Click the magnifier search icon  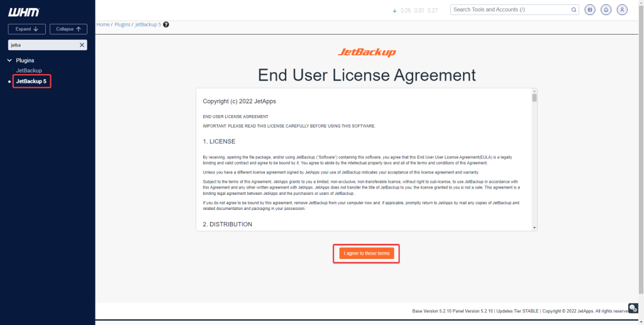tap(574, 10)
